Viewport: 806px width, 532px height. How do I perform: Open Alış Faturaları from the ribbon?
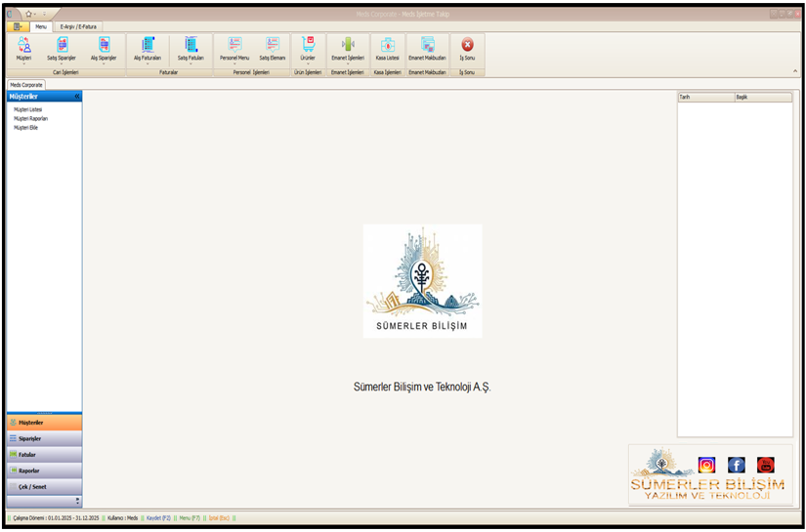click(148, 45)
